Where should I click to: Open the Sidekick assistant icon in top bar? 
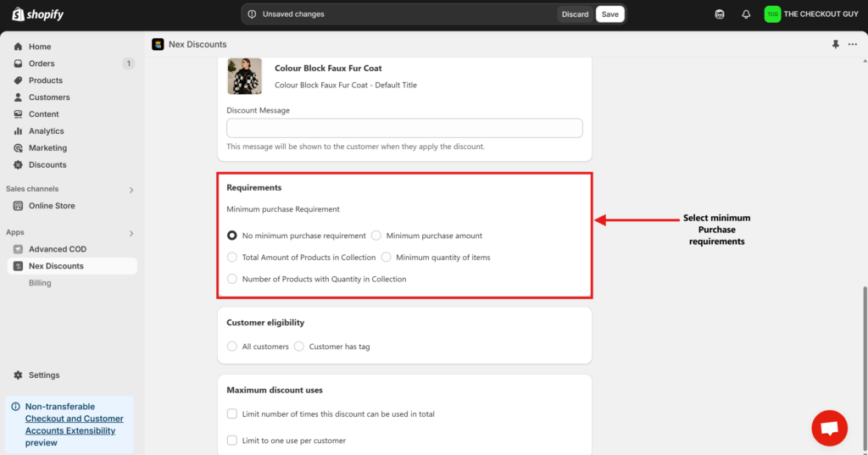[x=720, y=14]
